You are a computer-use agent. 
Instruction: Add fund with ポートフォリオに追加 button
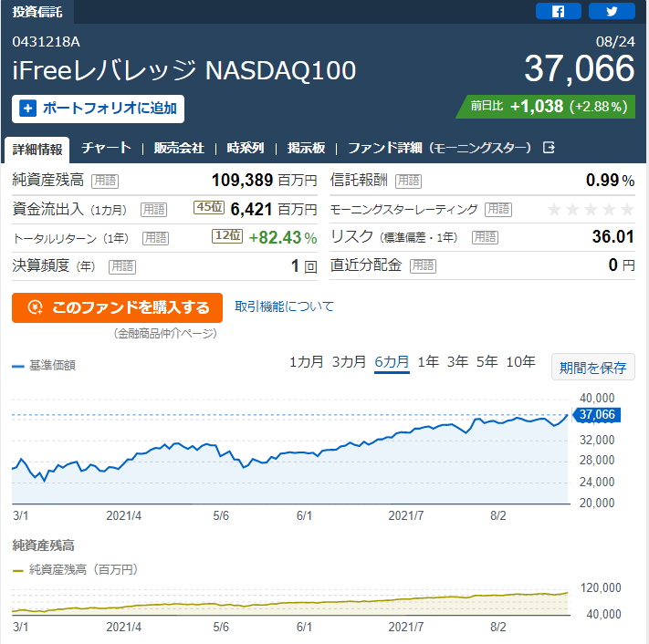[x=98, y=109]
